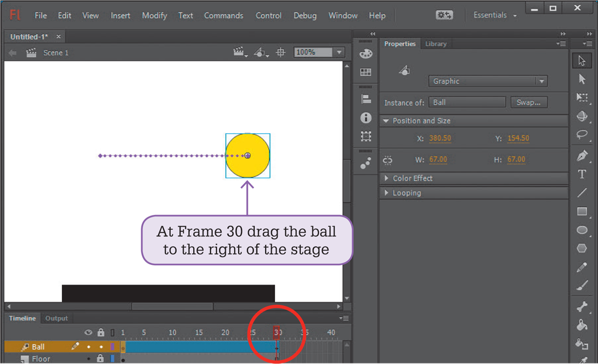
Task: Select the Lasso tool
Action: (582, 134)
